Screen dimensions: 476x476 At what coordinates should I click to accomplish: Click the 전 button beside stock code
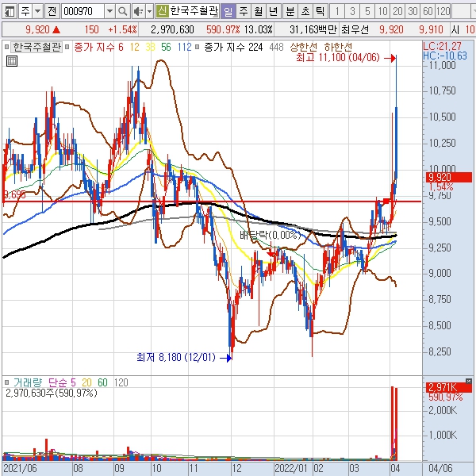click(52, 12)
